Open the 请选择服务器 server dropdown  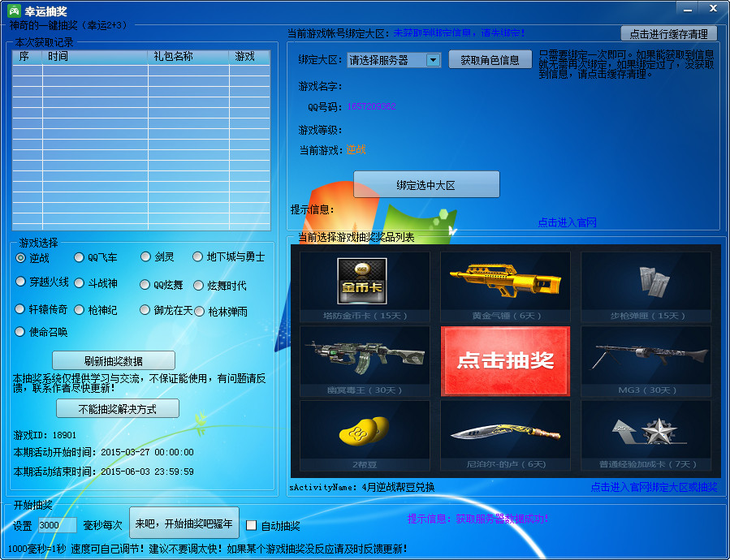click(x=394, y=60)
